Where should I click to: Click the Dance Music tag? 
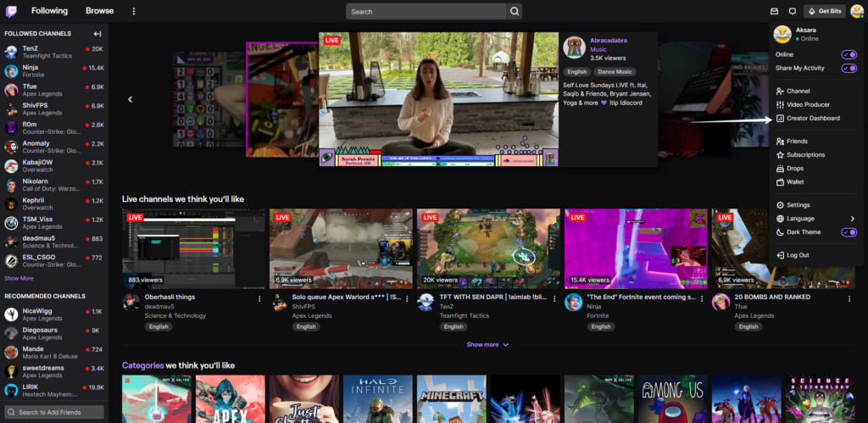(x=615, y=72)
